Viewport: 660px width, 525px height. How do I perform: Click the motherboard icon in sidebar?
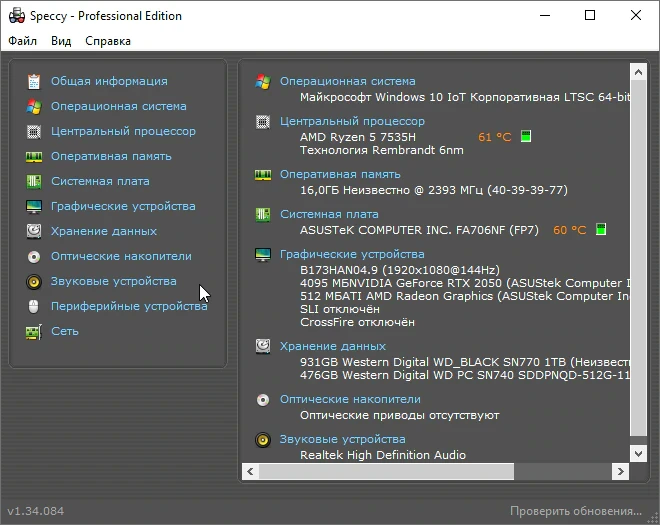(34, 181)
